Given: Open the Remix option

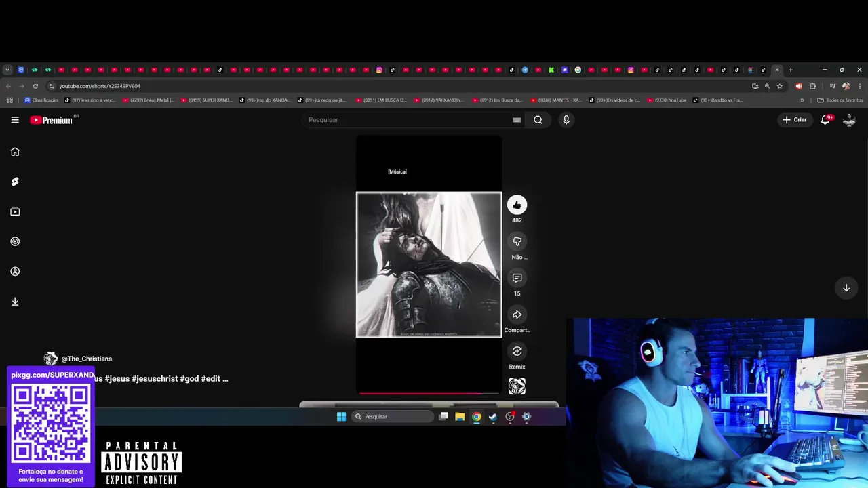Looking at the screenshot, I should (517, 351).
